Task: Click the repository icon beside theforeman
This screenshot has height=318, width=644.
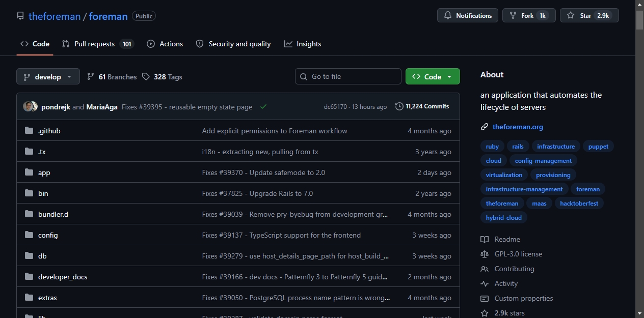Action: coord(20,16)
